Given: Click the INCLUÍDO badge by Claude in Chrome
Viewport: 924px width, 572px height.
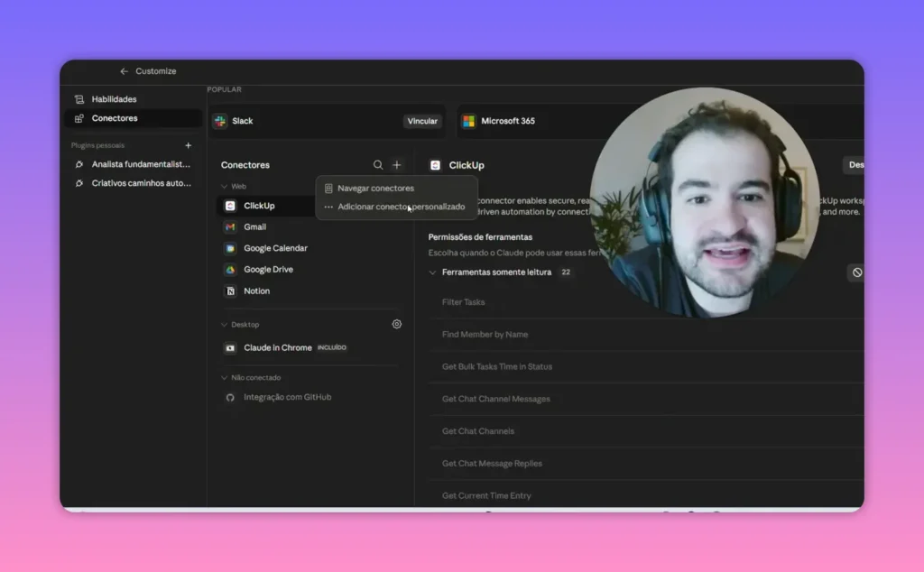Looking at the screenshot, I should (x=332, y=347).
